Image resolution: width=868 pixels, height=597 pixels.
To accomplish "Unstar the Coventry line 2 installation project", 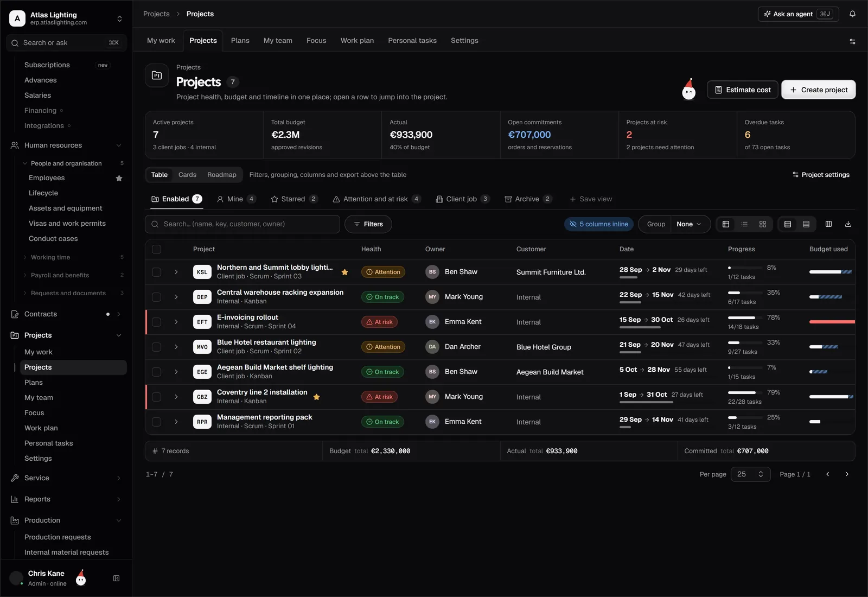I will pyautogui.click(x=316, y=397).
